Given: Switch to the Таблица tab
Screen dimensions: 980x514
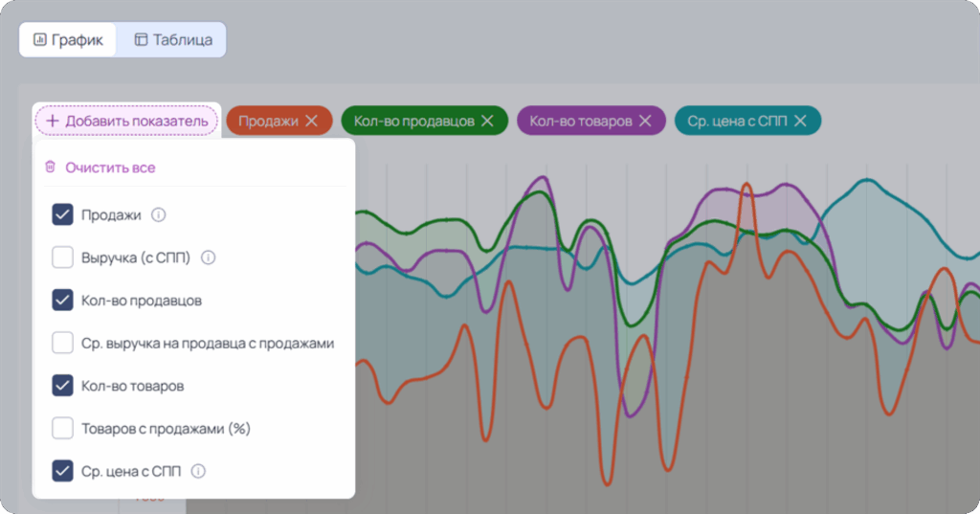Looking at the screenshot, I should pyautogui.click(x=173, y=40).
